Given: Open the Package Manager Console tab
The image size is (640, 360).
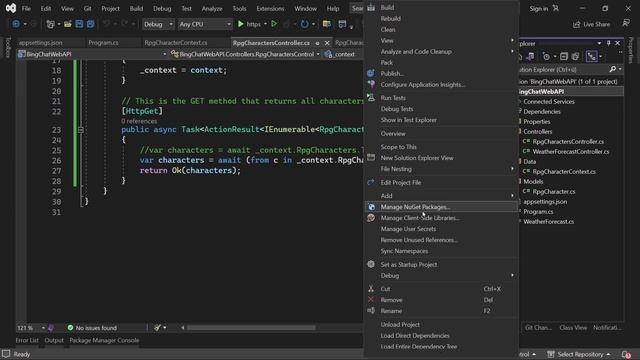Looking at the screenshot, I should click(x=104, y=340).
